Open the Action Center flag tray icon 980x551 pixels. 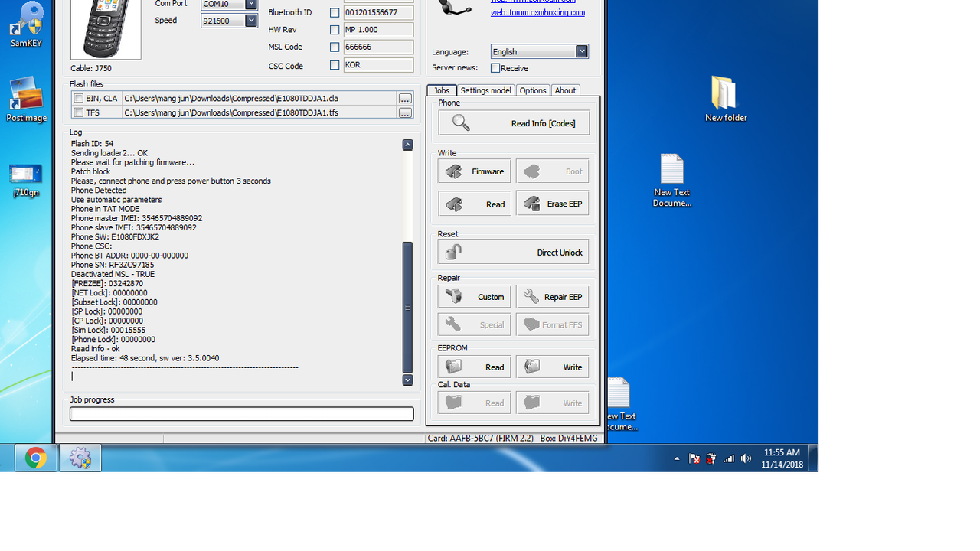[694, 458]
